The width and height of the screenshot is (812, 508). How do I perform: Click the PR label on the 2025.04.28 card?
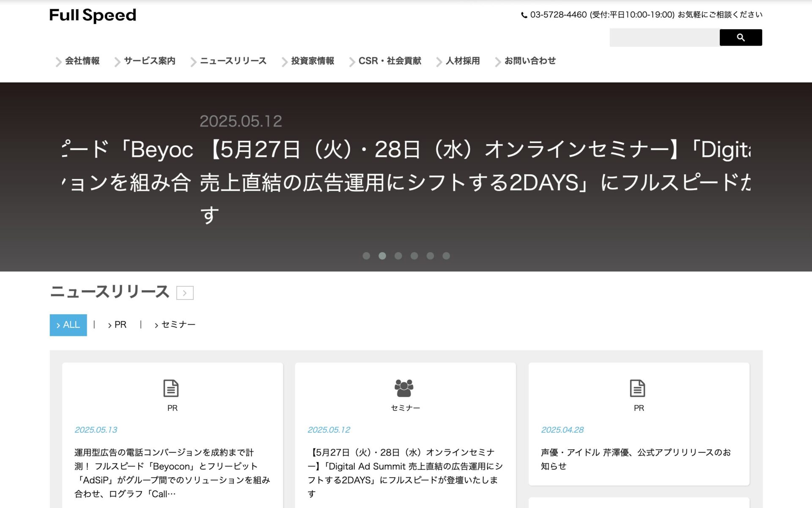(x=639, y=408)
